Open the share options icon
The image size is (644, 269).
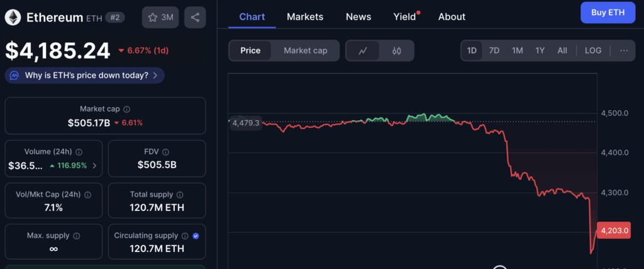195,17
